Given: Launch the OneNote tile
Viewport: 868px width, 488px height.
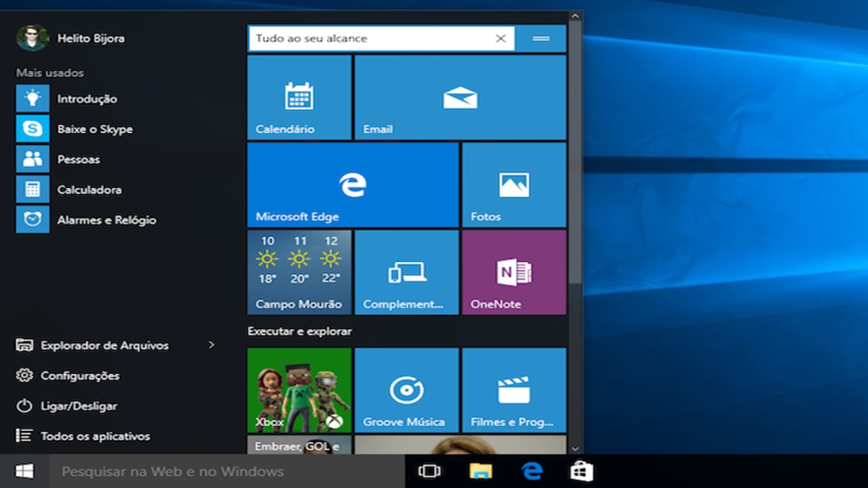Looking at the screenshot, I should point(514,272).
